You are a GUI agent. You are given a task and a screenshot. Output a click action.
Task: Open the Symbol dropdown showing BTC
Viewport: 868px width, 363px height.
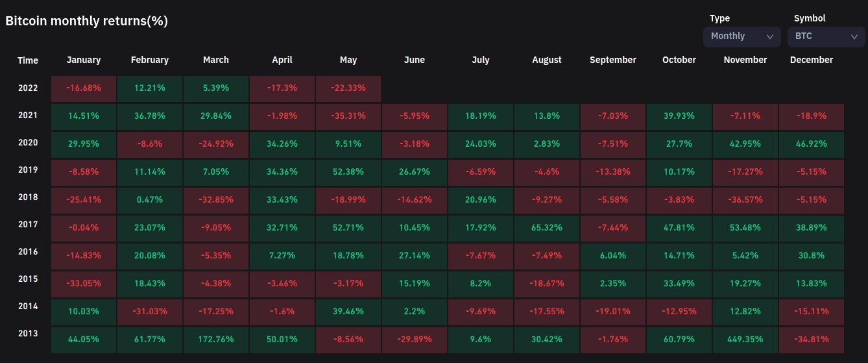coord(826,36)
